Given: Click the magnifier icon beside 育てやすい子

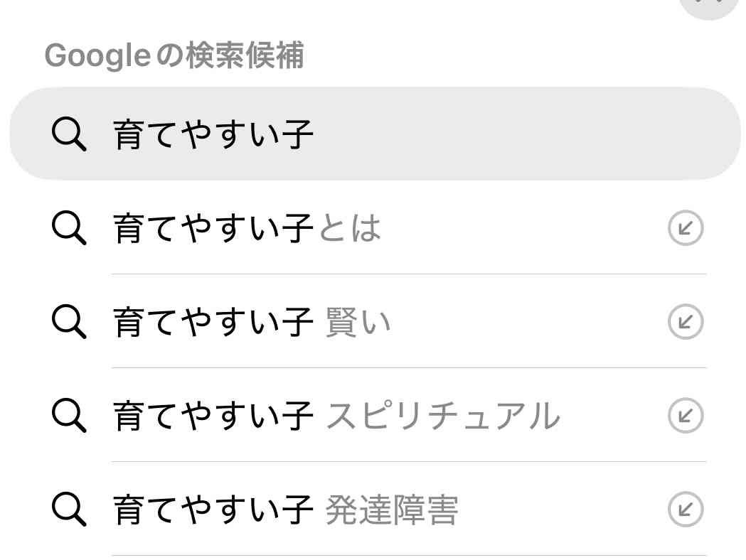Looking at the screenshot, I should (x=69, y=134).
